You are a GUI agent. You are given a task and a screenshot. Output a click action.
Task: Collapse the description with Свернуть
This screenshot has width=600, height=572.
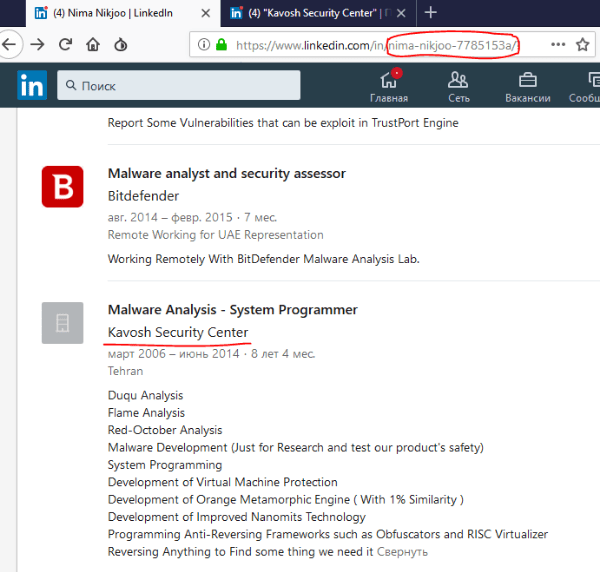pos(402,552)
